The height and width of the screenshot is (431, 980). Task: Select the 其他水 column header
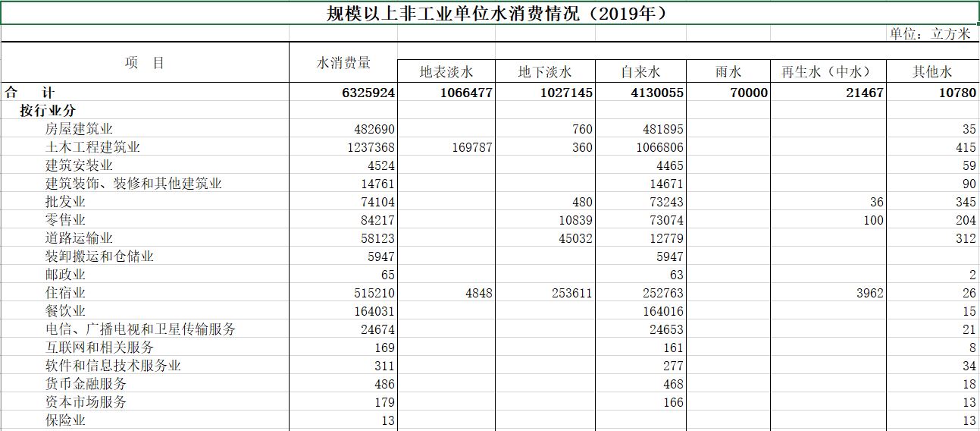(932, 72)
